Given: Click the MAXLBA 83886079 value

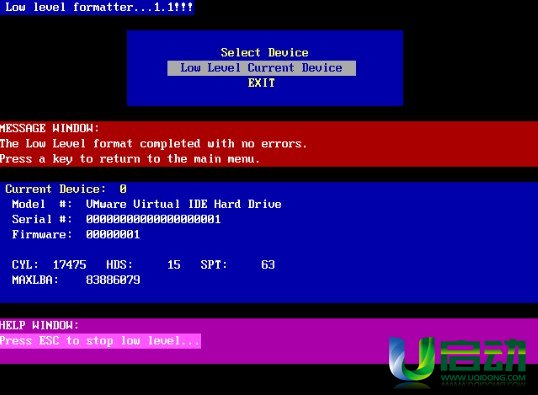Looking at the screenshot, I should [x=113, y=280].
